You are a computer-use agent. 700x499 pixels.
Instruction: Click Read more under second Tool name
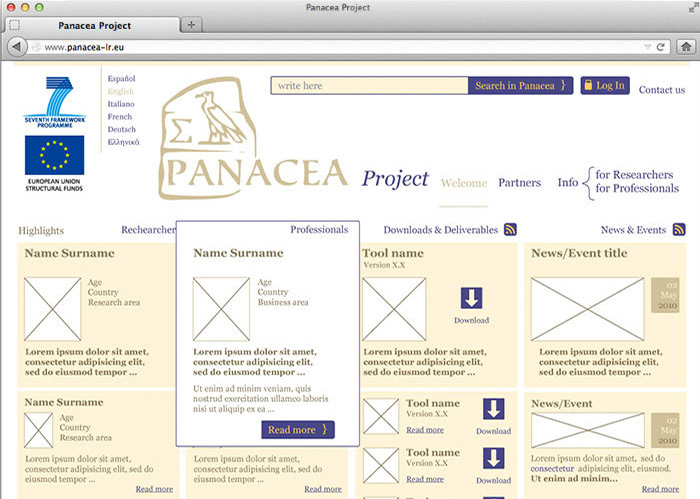[425, 430]
